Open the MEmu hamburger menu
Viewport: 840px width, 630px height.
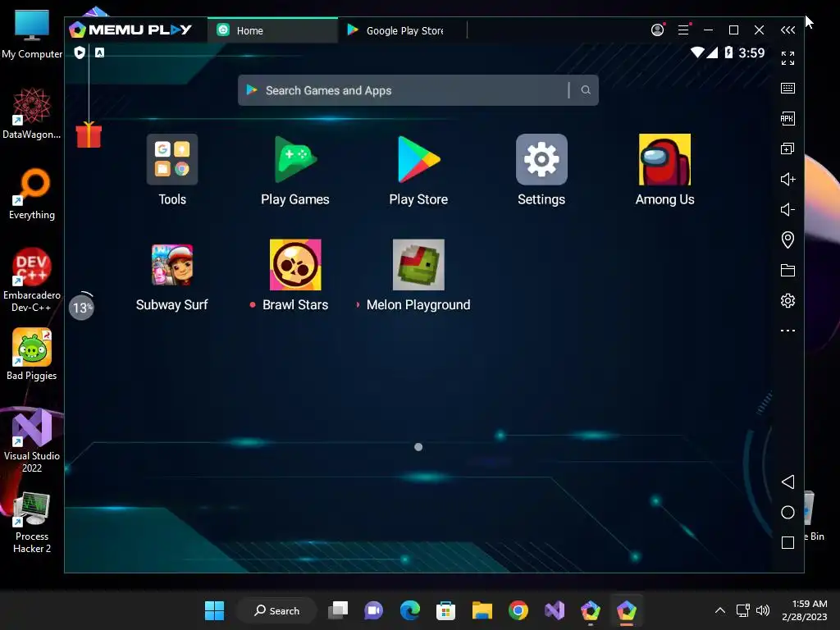683,30
